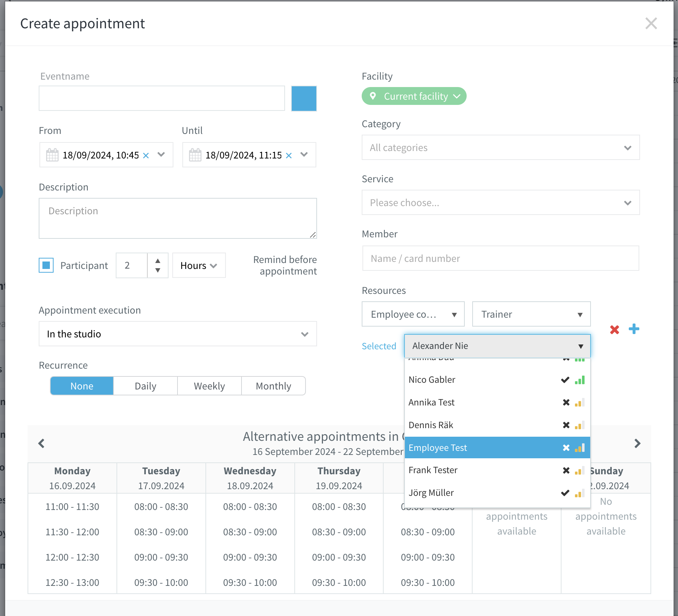Open the Until date calendar icon

click(195, 155)
